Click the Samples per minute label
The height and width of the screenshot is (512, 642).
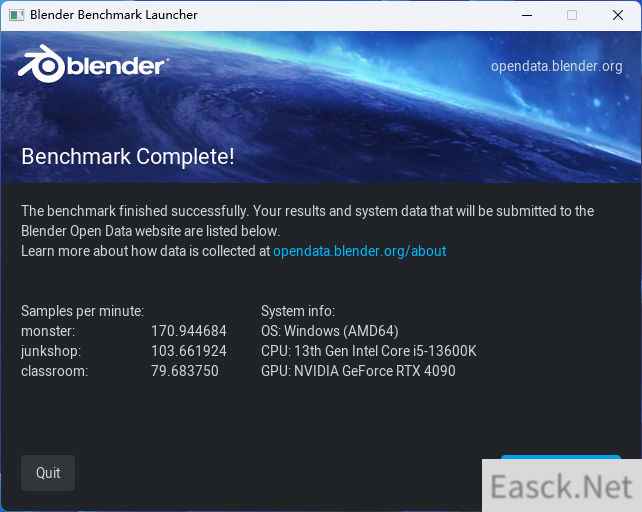(82, 311)
